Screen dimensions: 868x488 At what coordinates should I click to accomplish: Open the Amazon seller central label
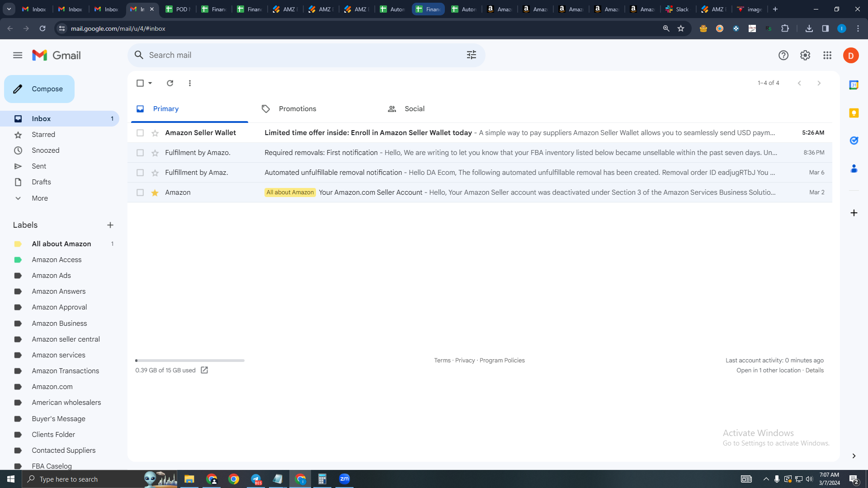(x=66, y=339)
